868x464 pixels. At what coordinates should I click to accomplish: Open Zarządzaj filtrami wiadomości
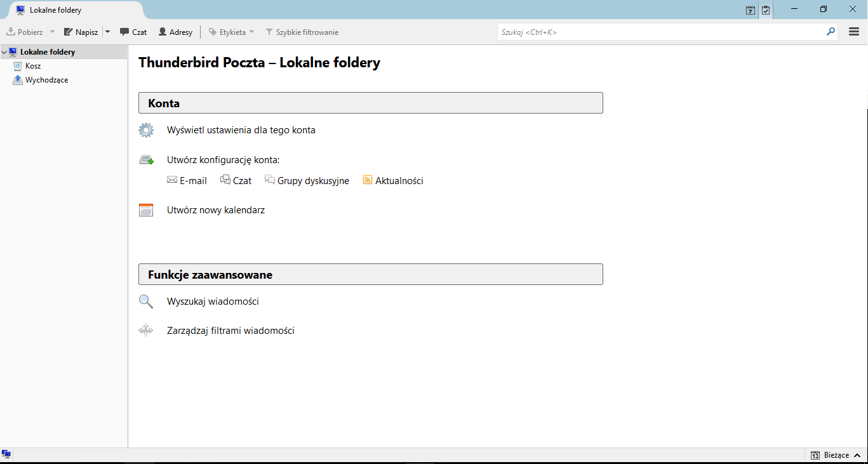[230, 331]
